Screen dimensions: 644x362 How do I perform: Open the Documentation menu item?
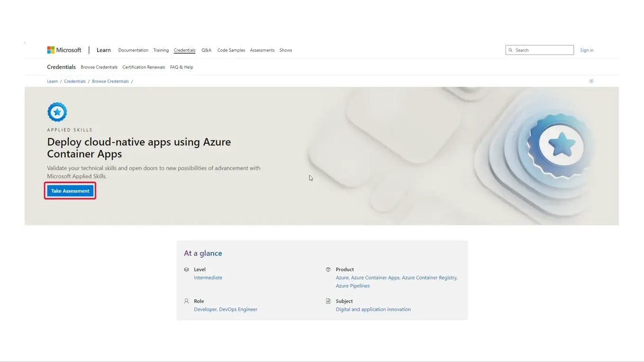[x=133, y=50]
